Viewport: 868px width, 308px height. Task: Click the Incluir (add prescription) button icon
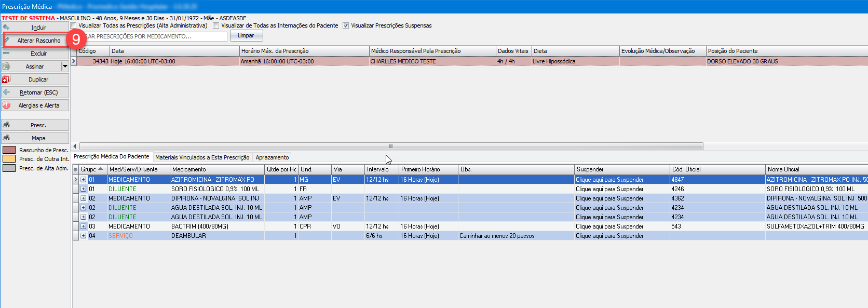[6, 27]
